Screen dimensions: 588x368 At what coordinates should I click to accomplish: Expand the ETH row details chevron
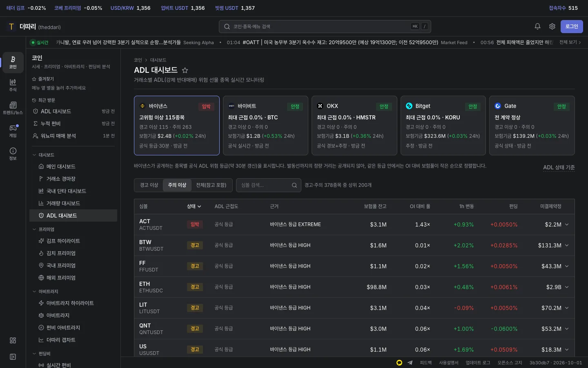567,287
